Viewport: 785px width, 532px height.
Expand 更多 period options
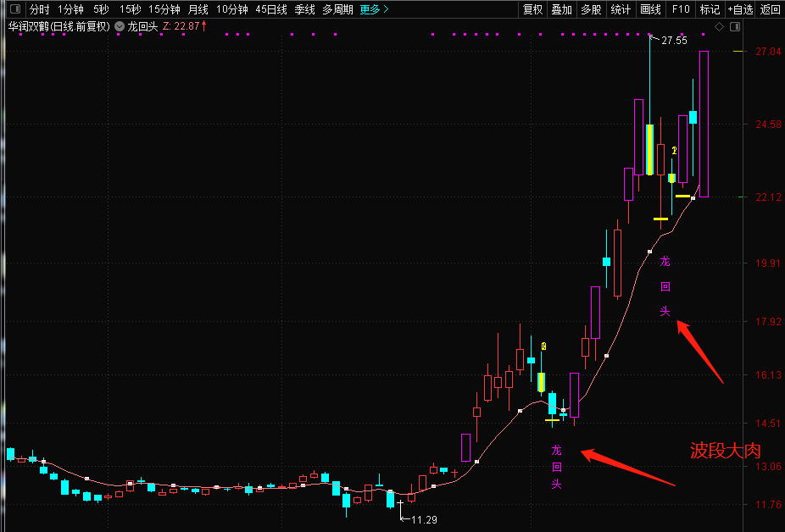374,9
